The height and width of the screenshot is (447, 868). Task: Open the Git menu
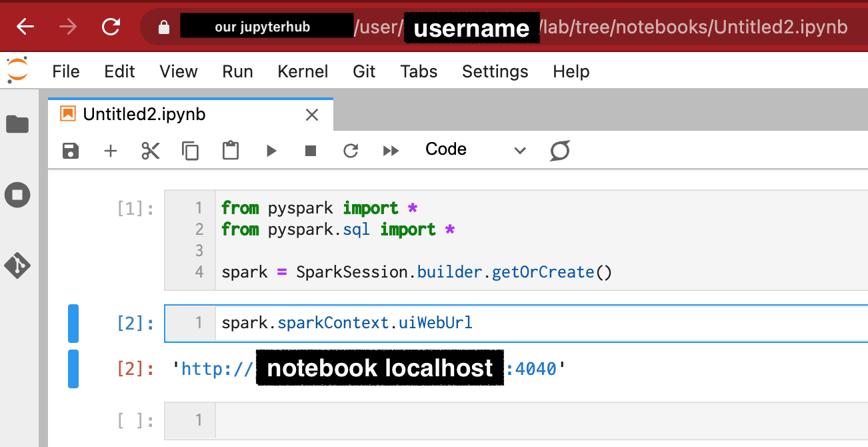click(x=365, y=71)
